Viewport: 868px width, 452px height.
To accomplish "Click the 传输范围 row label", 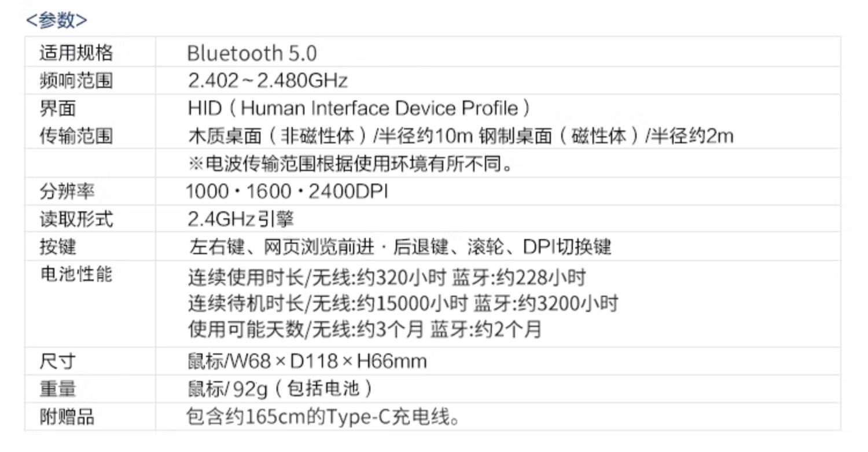I will point(76,136).
